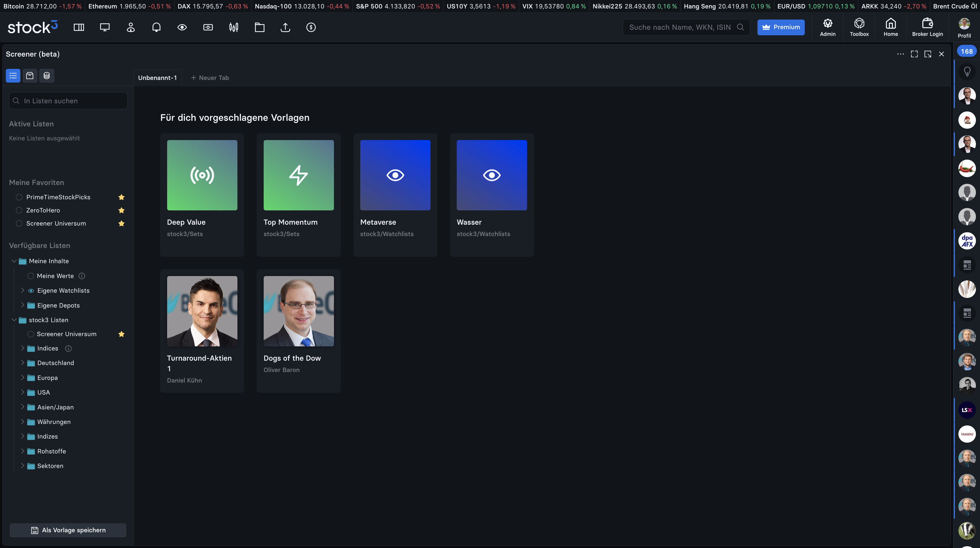Expand Asien/Japan folder
Image resolution: width=980 pixels, height=548 pixels.
pyautogui.click(x=22, y=407)
